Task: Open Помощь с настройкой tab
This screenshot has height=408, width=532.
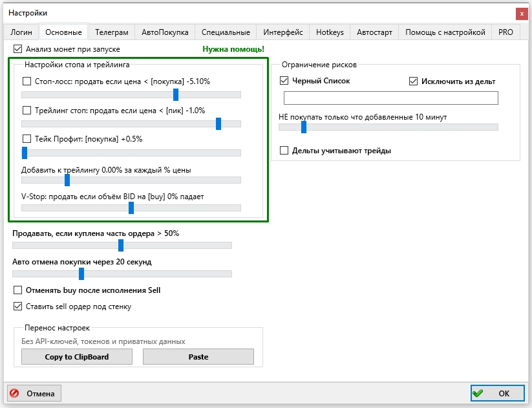Action: coord(445,32)
